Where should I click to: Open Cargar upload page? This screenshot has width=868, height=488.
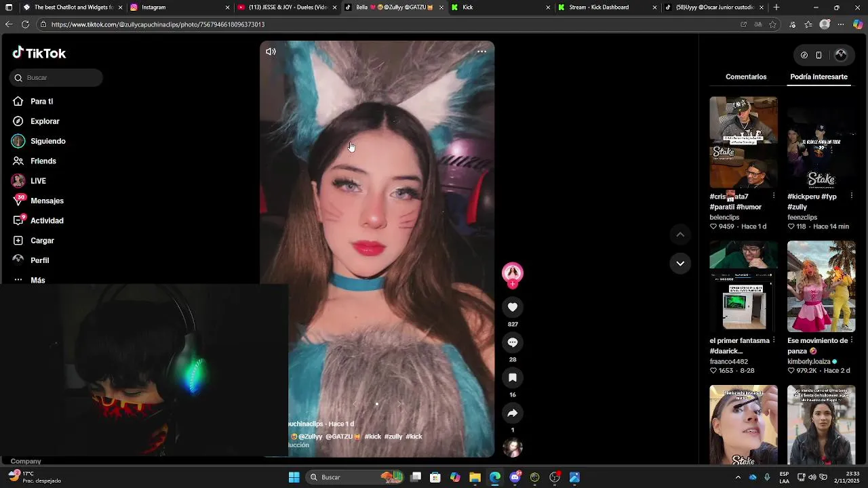click(42, 241)
